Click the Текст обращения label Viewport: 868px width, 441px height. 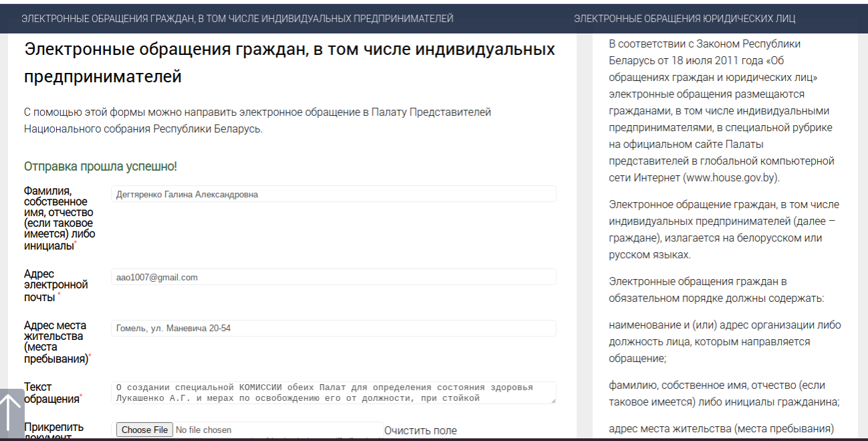(51, 393)
